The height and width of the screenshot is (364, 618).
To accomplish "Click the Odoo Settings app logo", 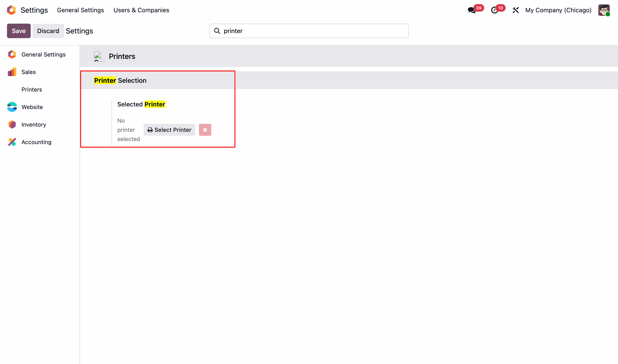I will (12, 10).
